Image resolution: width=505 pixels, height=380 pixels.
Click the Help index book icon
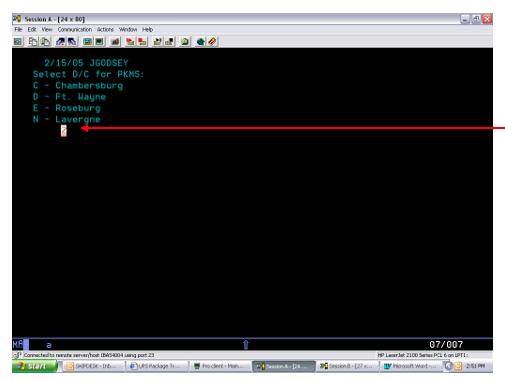pos(212,42)
